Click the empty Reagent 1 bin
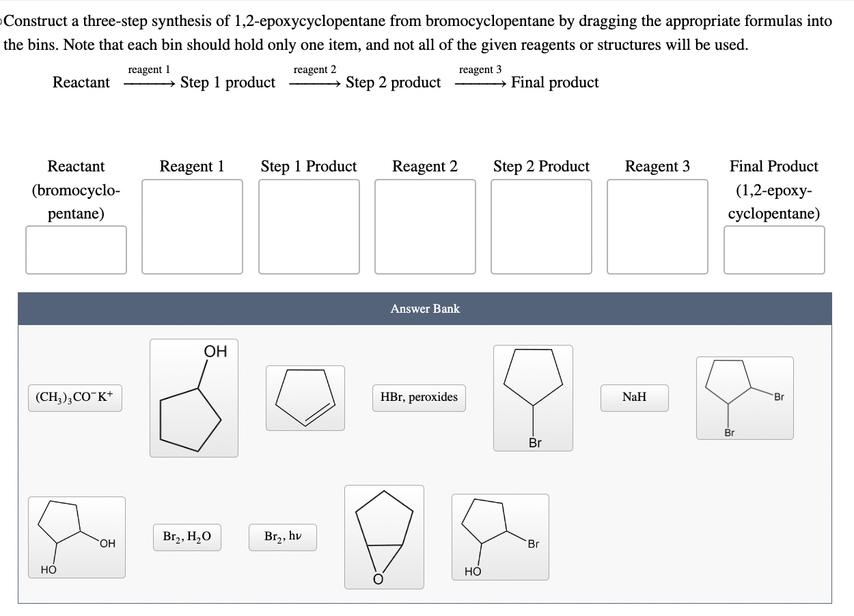The image size is (854, 616). pyautogui.click(x=192, y=226)
